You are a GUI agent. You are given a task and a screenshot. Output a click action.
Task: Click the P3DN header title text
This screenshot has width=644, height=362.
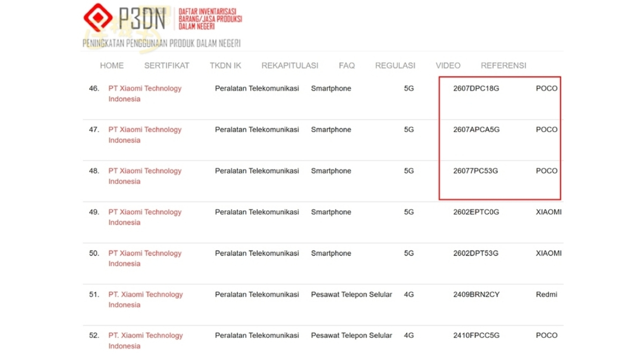(x=142, y=19)
